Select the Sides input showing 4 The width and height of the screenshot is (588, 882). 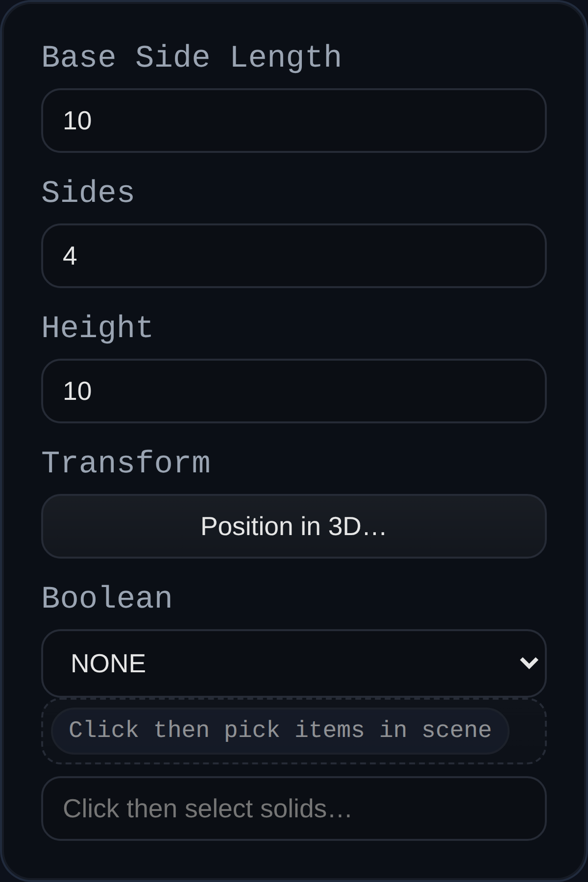coord(294,255)
